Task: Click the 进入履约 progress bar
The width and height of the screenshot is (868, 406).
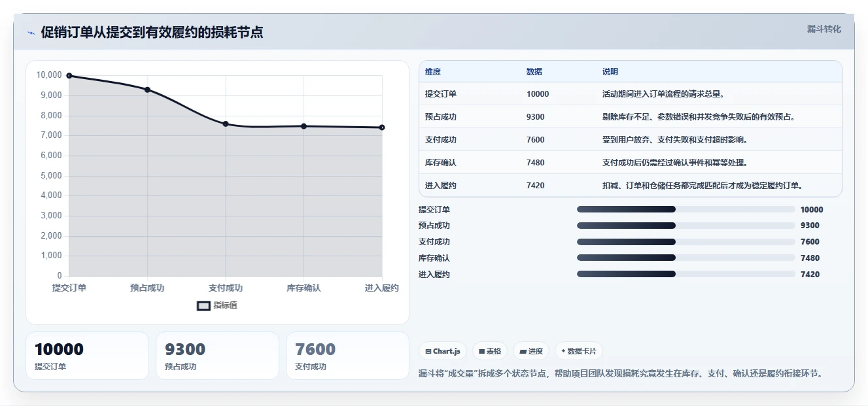Action: click(x=686, y=275)
